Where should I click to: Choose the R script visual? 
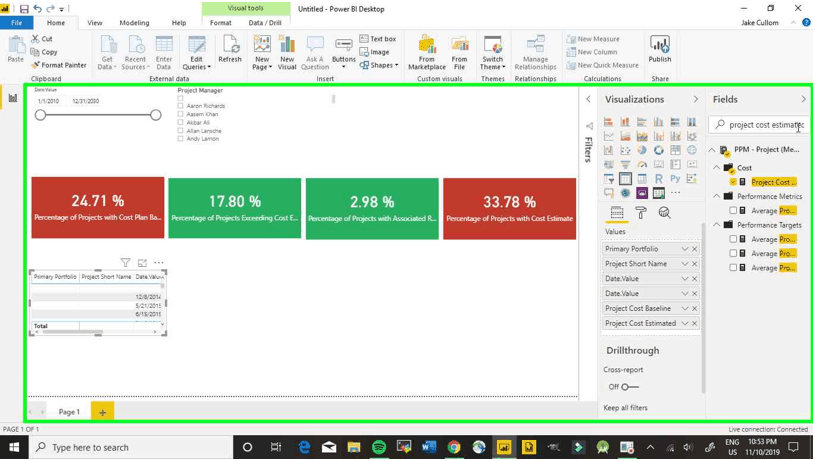[659, 179]
